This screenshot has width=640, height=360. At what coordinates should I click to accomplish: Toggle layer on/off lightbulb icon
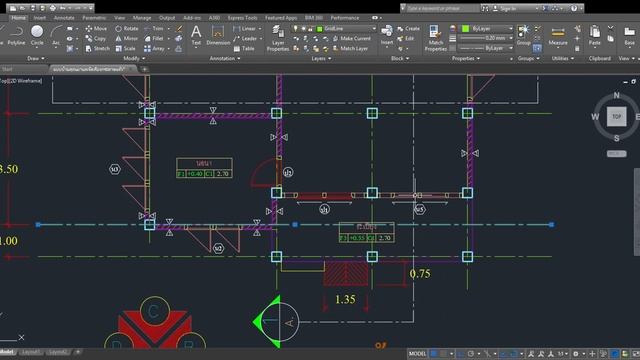click(x=296, y=29)
